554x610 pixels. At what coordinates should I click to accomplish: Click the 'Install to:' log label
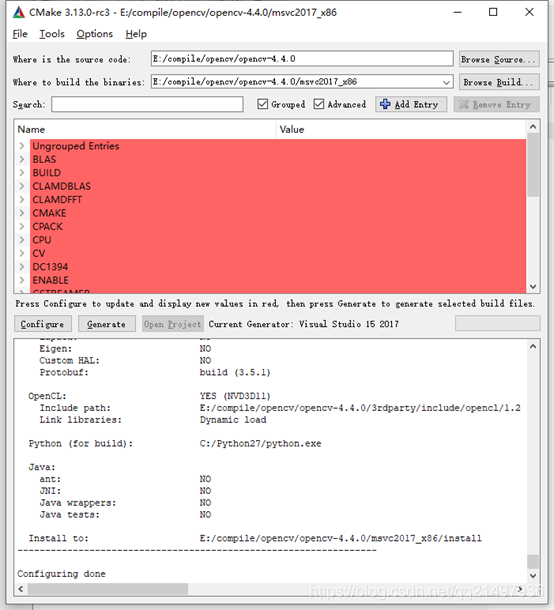59,538
